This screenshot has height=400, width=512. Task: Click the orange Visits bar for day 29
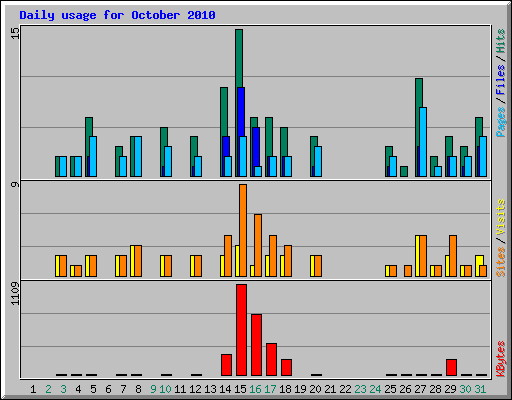pos(453,256)
